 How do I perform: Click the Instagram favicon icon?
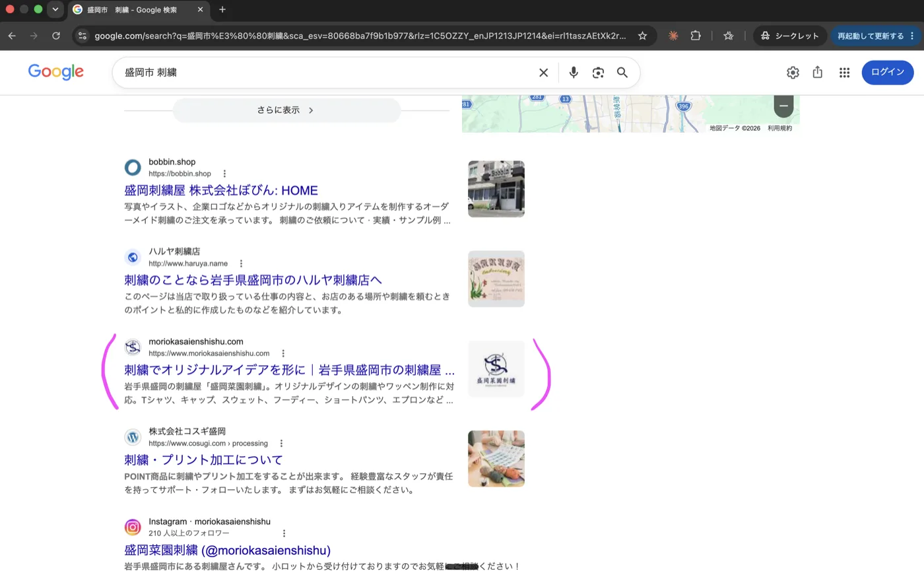point(133,527)
